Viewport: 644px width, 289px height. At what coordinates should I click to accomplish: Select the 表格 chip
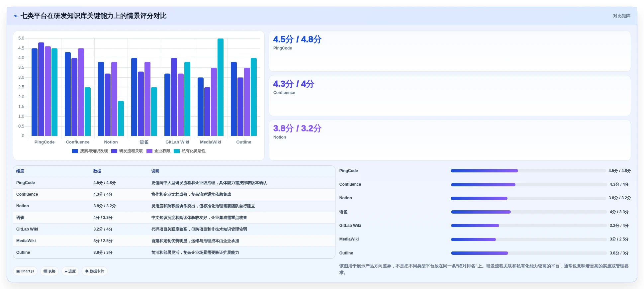(49, 271)
